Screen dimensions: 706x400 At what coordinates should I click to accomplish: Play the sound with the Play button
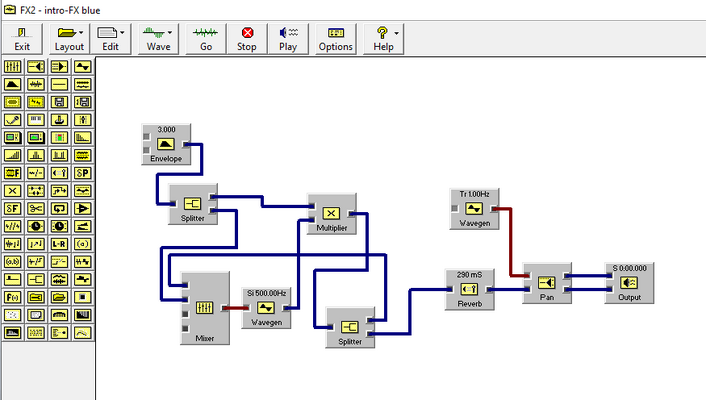288,39
